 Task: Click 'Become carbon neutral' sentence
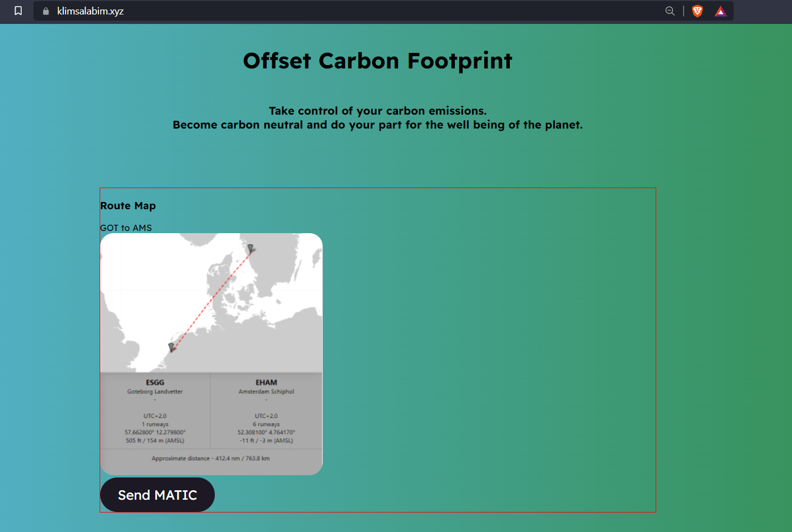click(378, 125)
